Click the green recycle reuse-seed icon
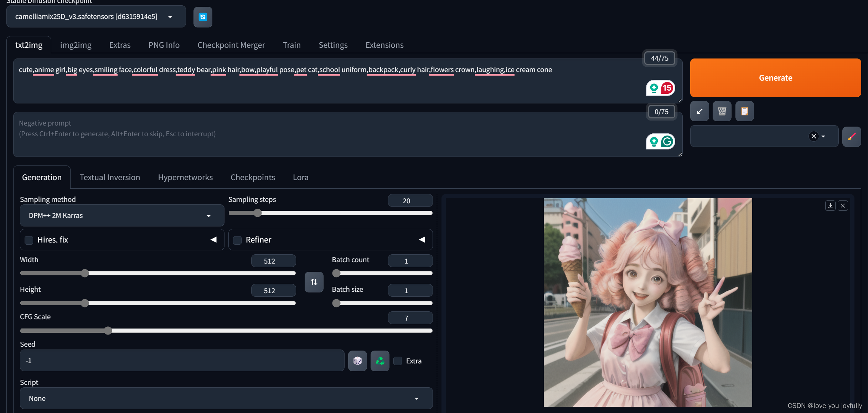 point(380,361)
